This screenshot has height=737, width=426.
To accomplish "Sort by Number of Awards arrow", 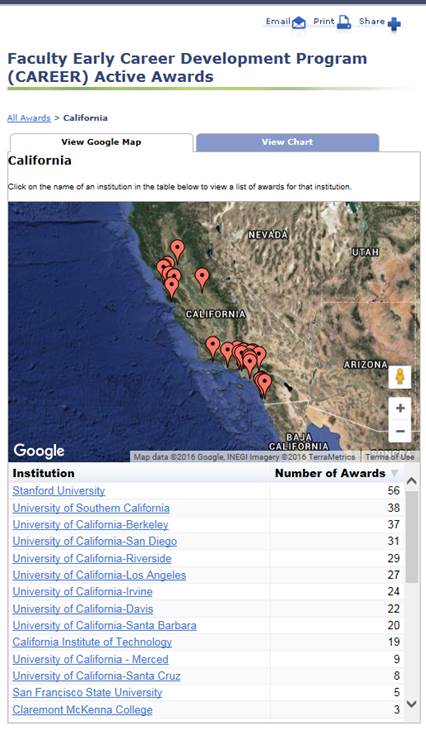I will pos(394,473).
